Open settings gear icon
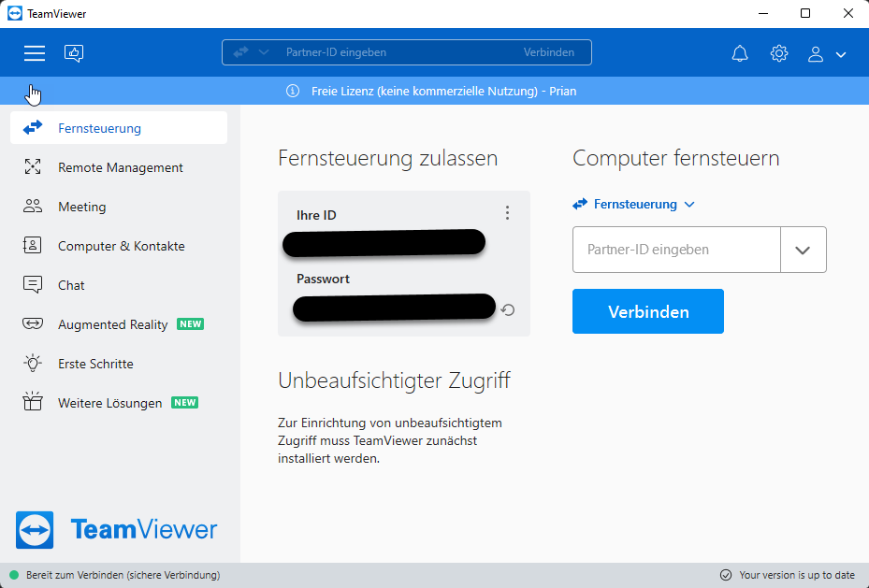The image size is (869, 588). 779,53
